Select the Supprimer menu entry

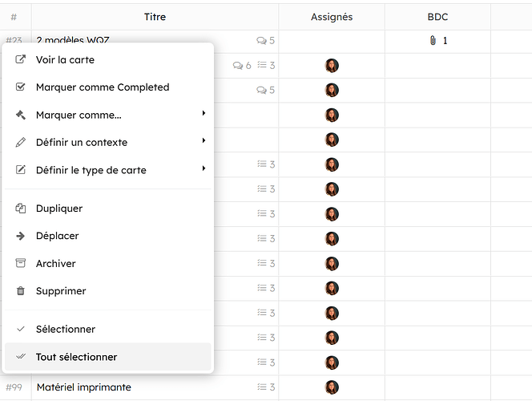(x=61, y=291)
